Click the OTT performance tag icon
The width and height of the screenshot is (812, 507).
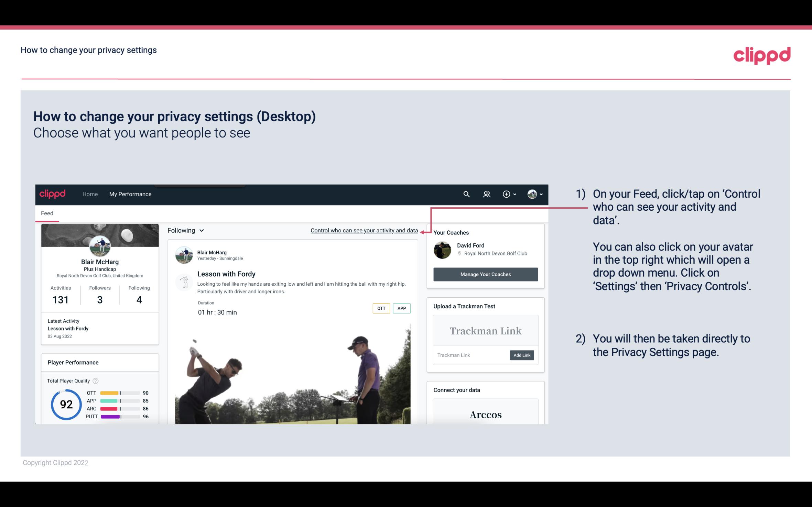pyautogui.click(x=381, y=308)
